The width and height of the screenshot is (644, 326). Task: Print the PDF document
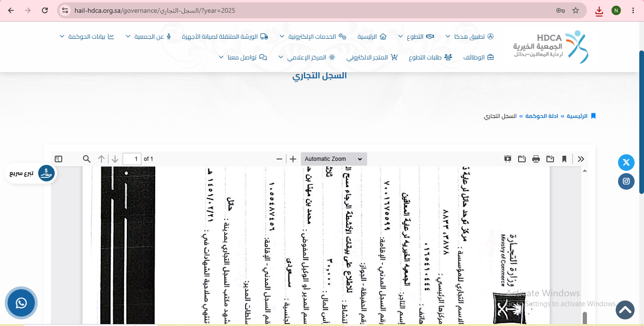[536, 159]
